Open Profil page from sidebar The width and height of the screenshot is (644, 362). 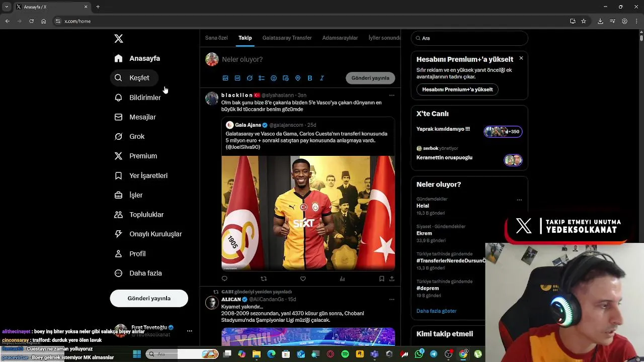[130, 254]
